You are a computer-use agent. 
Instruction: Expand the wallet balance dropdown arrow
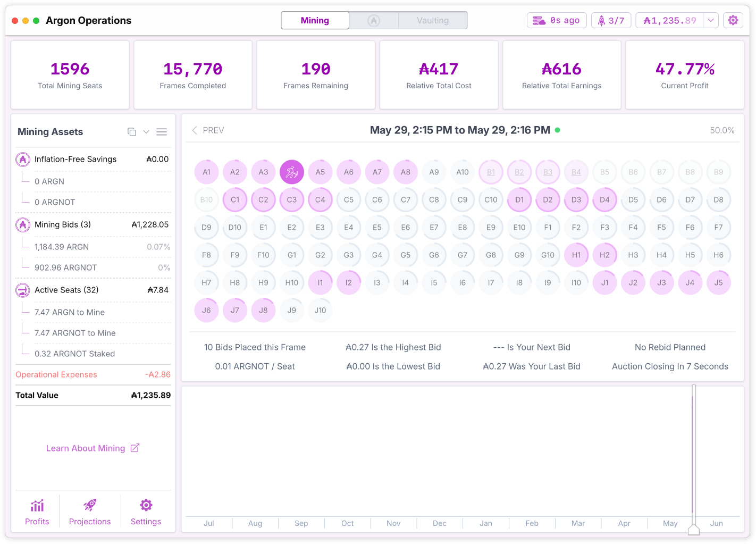click(x=711, y=20)
